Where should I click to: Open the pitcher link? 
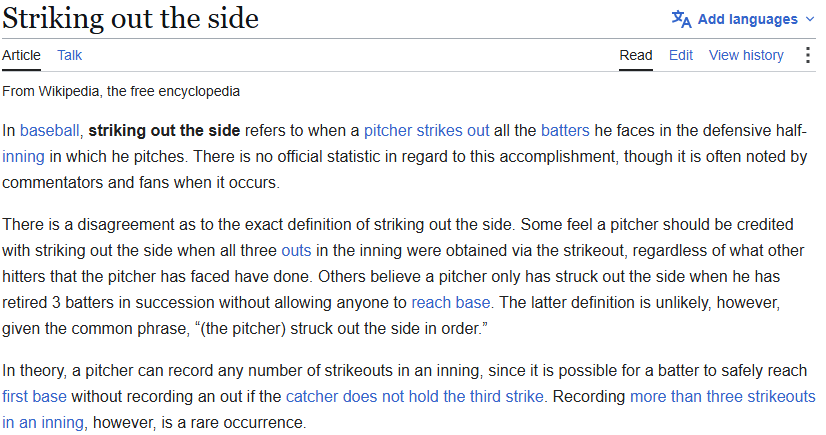coord(388,131)
